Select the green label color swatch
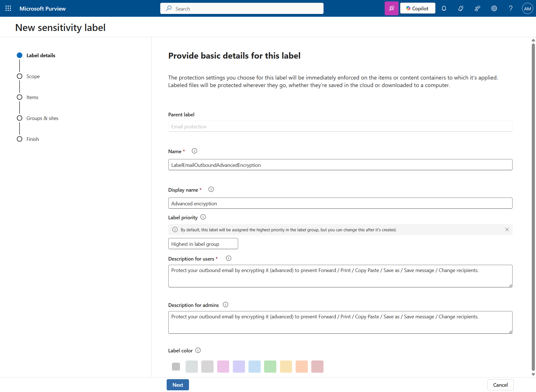Viewport: 536px width, 392px height. pos(270,366)
